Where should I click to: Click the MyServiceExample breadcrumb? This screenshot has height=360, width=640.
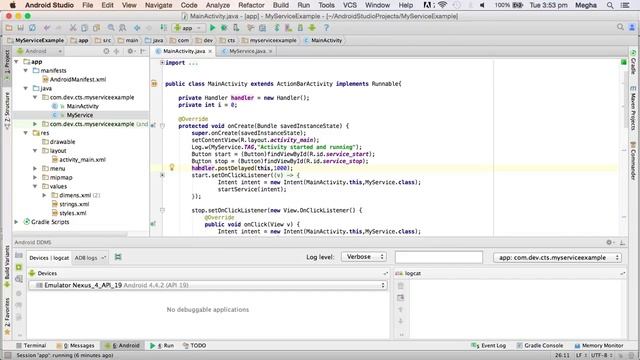[x=36, y=40]
